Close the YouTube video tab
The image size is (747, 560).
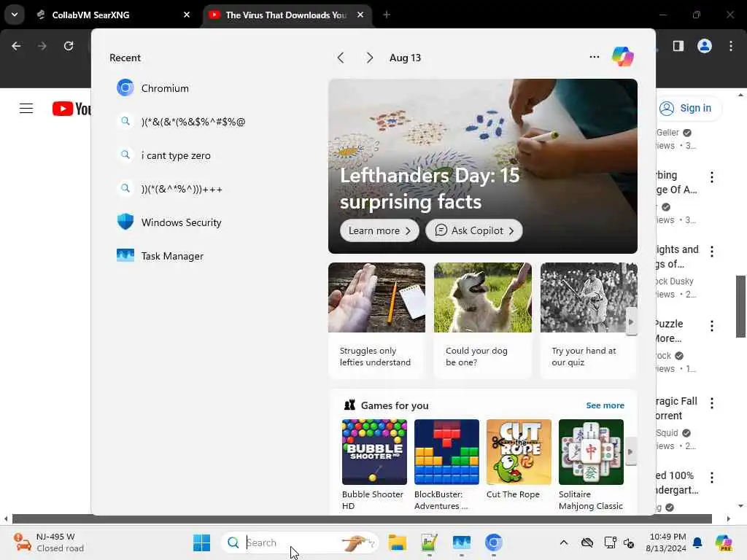tap(360, 15)
